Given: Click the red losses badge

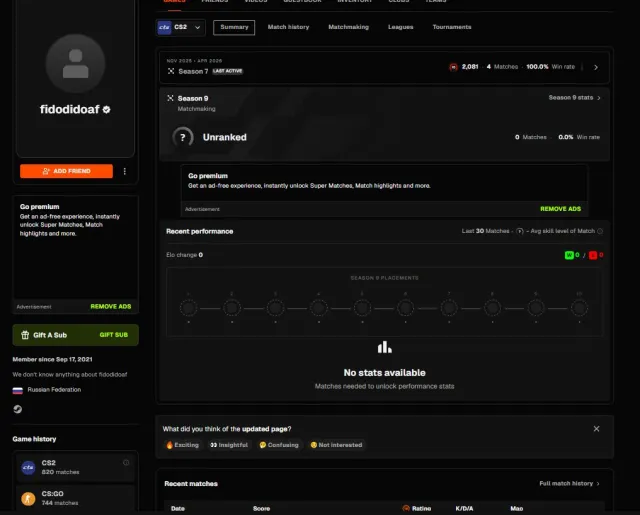Looking at the screenshot, I should (593, 255).
